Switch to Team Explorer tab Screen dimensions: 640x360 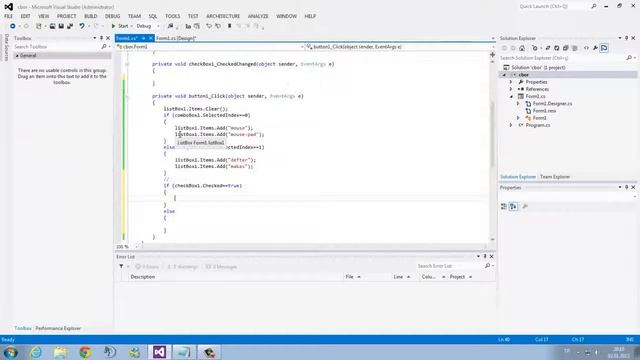(x=555, y=177)
